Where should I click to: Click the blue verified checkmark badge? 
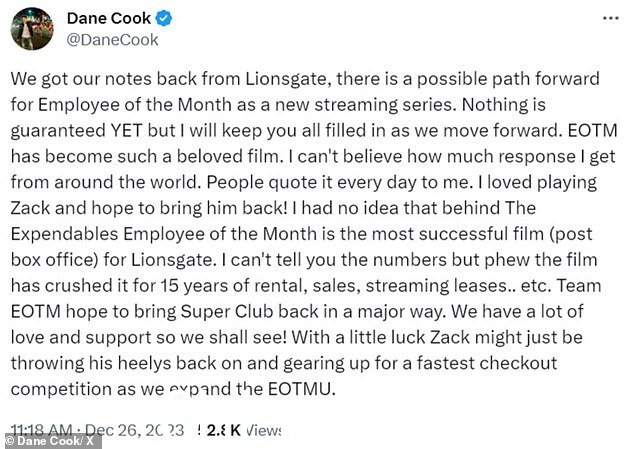(x=164, y=19)
